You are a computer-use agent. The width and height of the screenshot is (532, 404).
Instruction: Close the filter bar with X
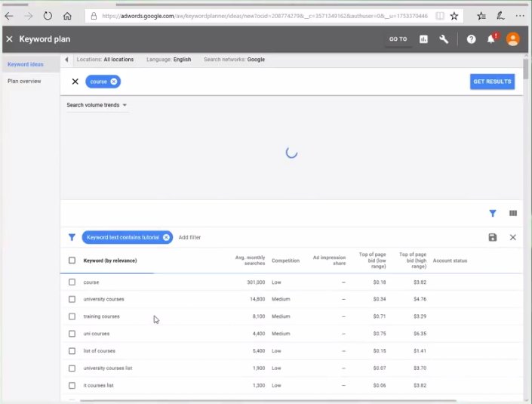pyautogui.click(x=513, y=237)
